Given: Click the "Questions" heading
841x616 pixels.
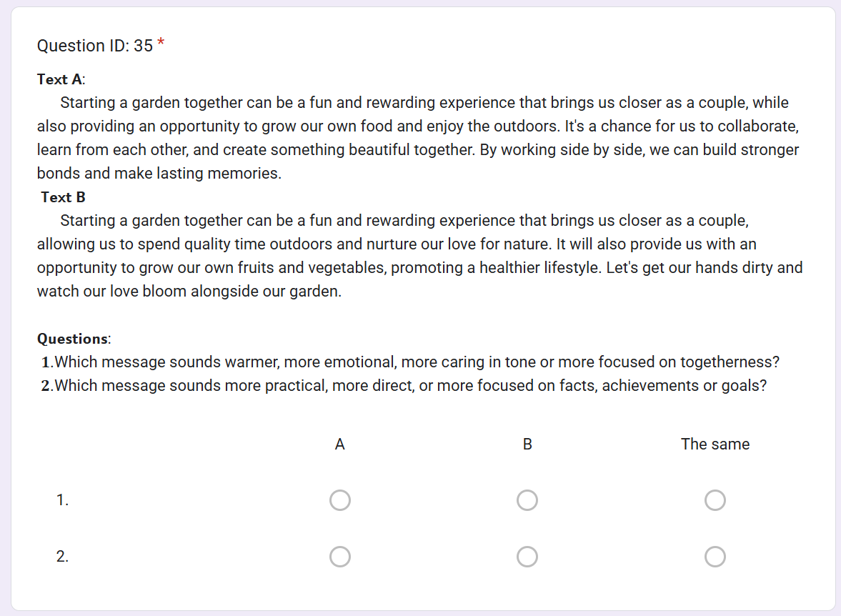Looking at the screenshot, I should pos(73,339).
